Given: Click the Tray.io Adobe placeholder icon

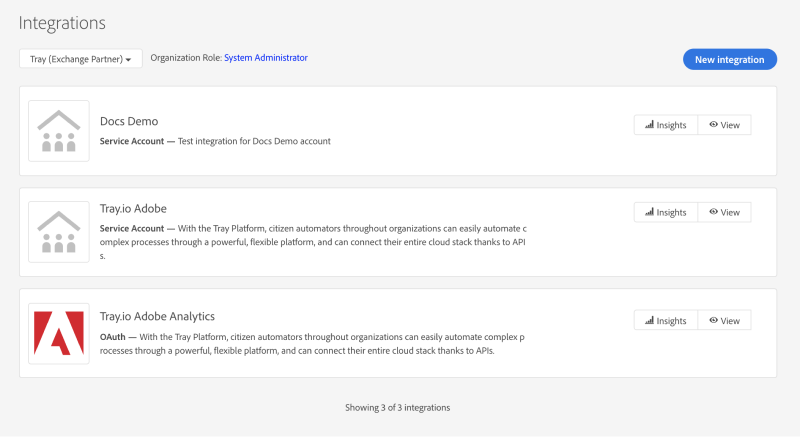Looking at the screenshot, I should click(x=58, y=232).
